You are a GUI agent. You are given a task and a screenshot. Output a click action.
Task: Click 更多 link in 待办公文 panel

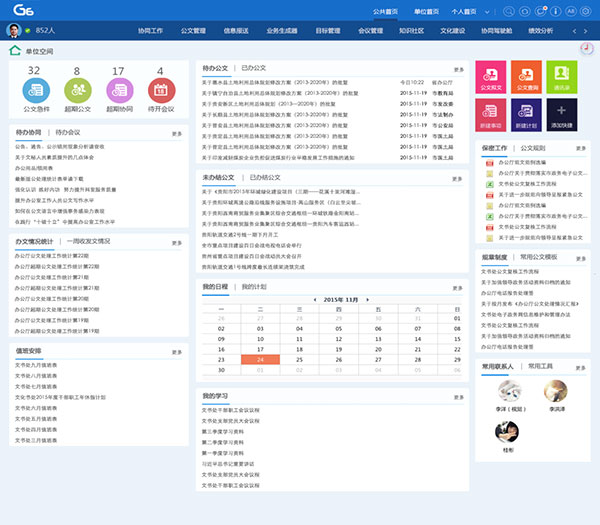click(459, 70)
